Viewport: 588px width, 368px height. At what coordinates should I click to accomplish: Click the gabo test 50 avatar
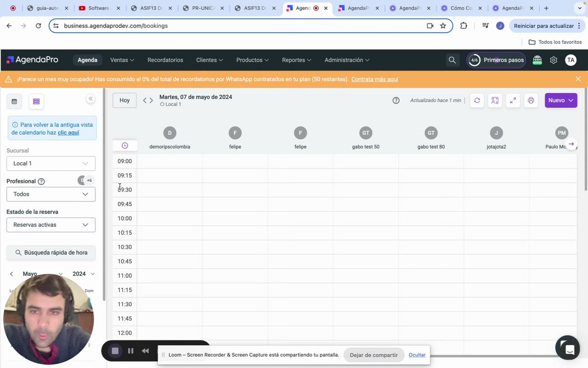point(366,133)
